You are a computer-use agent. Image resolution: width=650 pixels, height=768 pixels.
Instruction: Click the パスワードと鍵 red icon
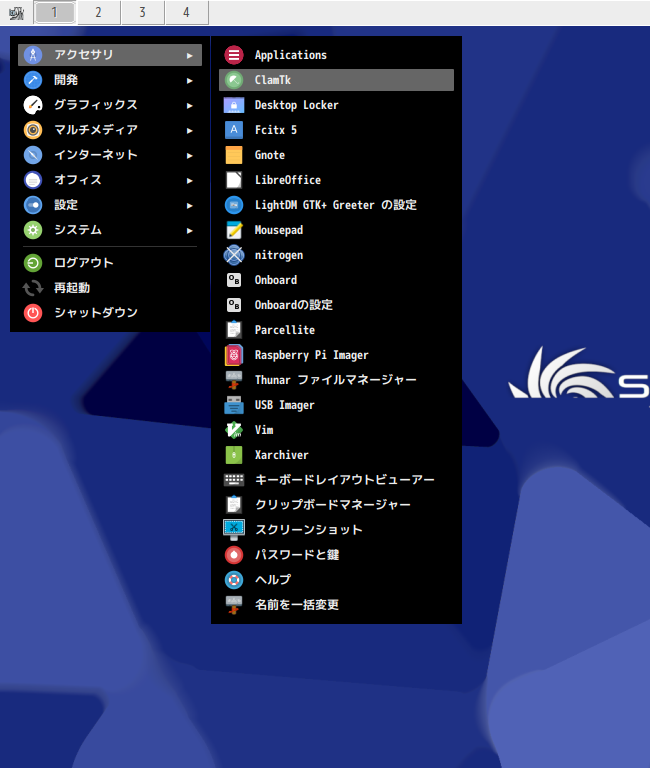pos(234,554)
